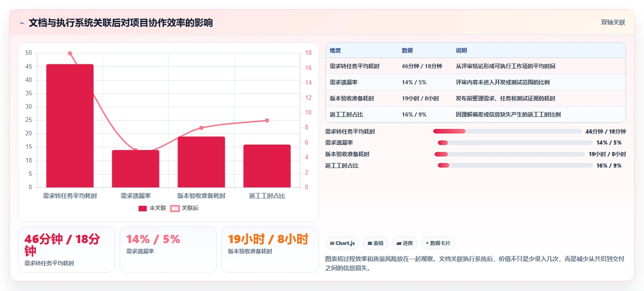This screenshot has height=291, width=644.
Task: Click the pink 14% / 5% data card
Action: (x=168, y=250)
